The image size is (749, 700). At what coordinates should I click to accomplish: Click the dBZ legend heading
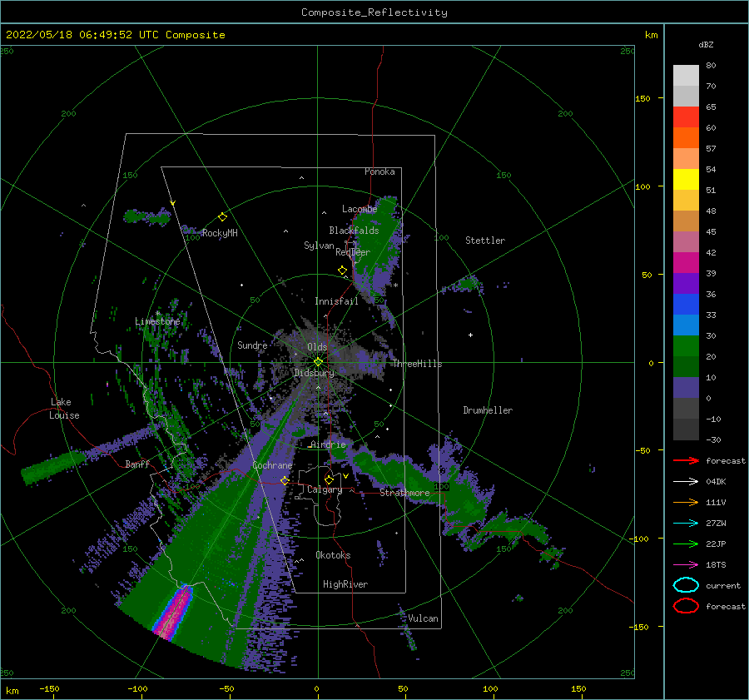coord(706,44)
